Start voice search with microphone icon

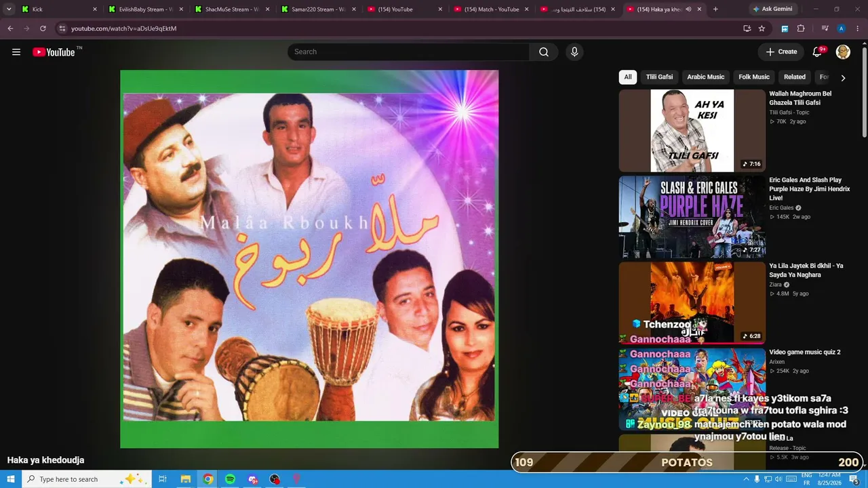tap(574, 52)
